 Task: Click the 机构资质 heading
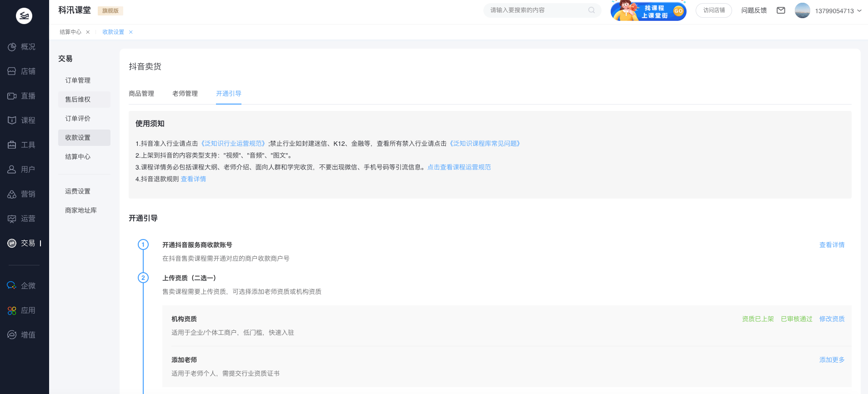point(184,319)
